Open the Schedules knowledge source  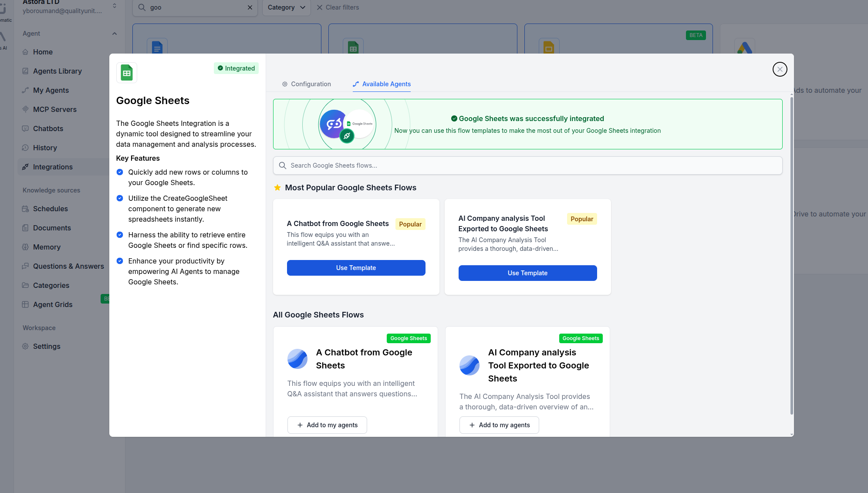click(x=50, y=209)
